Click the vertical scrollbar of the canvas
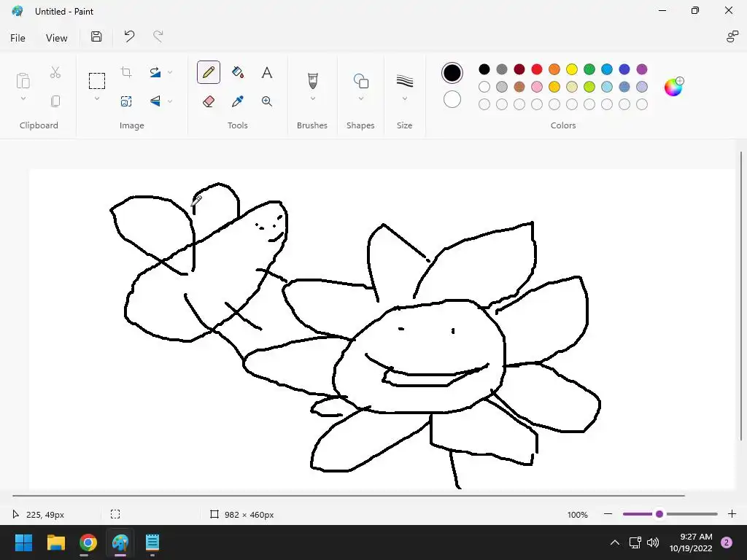This screenshot has width=747, height=560. click(x=741, y=296)
